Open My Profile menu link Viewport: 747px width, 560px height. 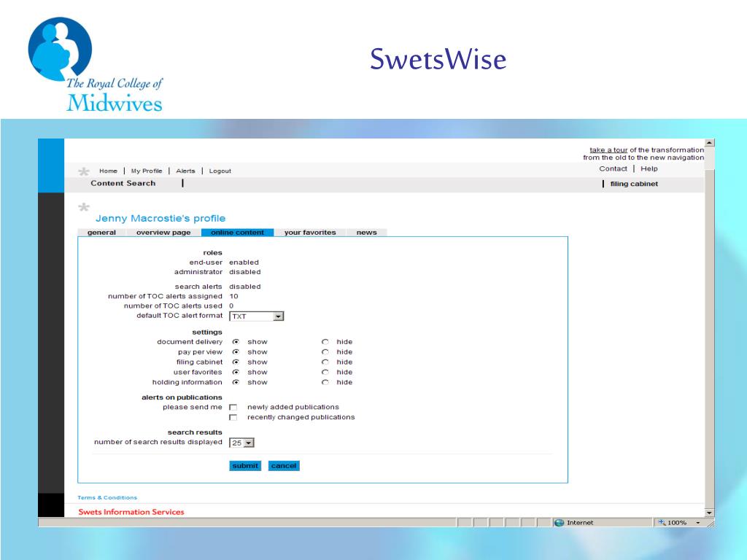coord(146,171)
